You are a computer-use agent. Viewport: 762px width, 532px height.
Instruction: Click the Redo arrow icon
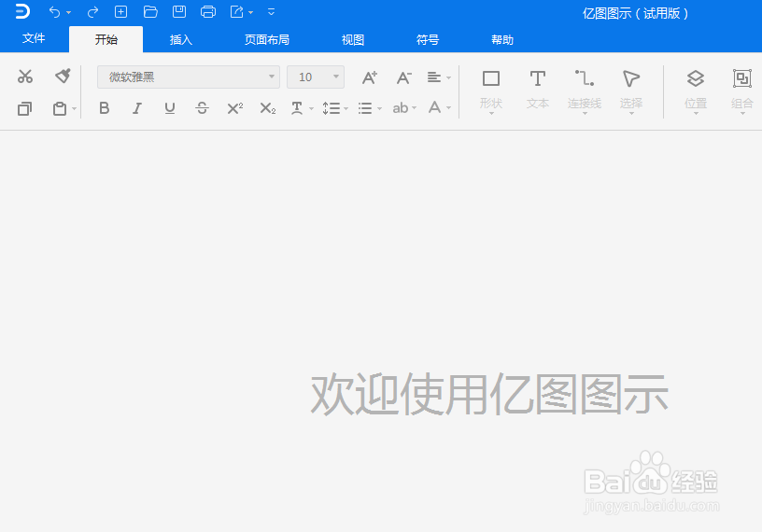point(92,12)
